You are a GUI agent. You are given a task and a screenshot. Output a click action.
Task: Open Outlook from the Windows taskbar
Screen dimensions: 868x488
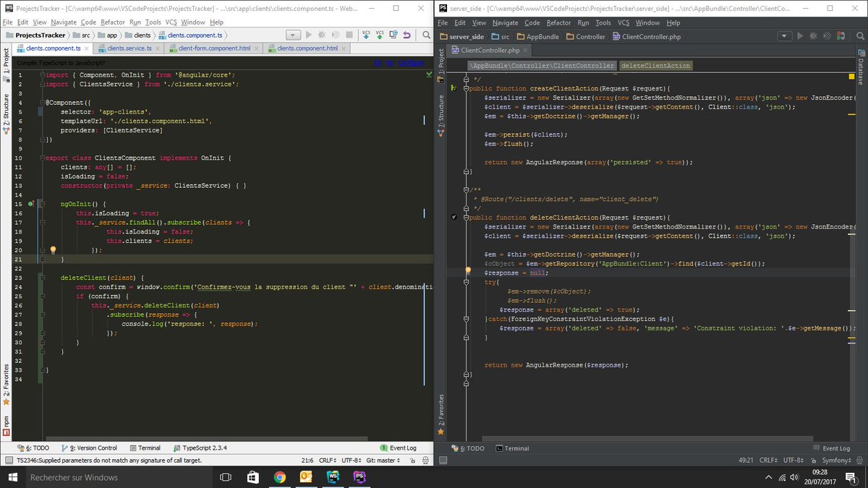click(306, 477)
